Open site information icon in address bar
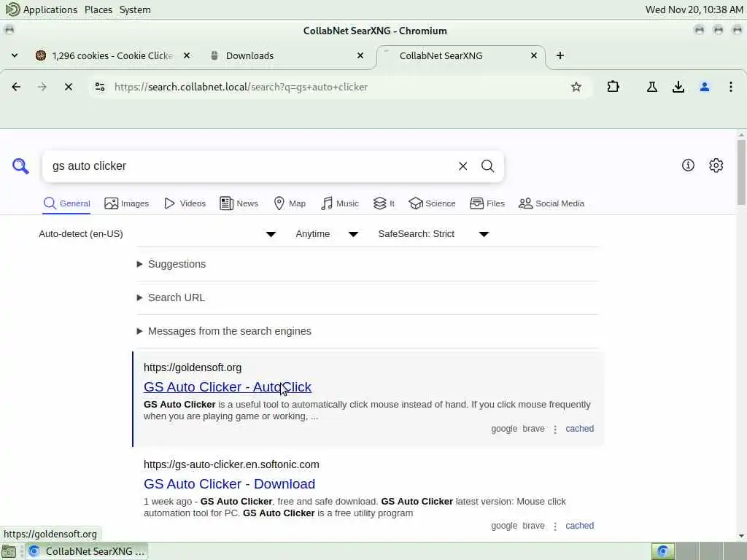 100,87
